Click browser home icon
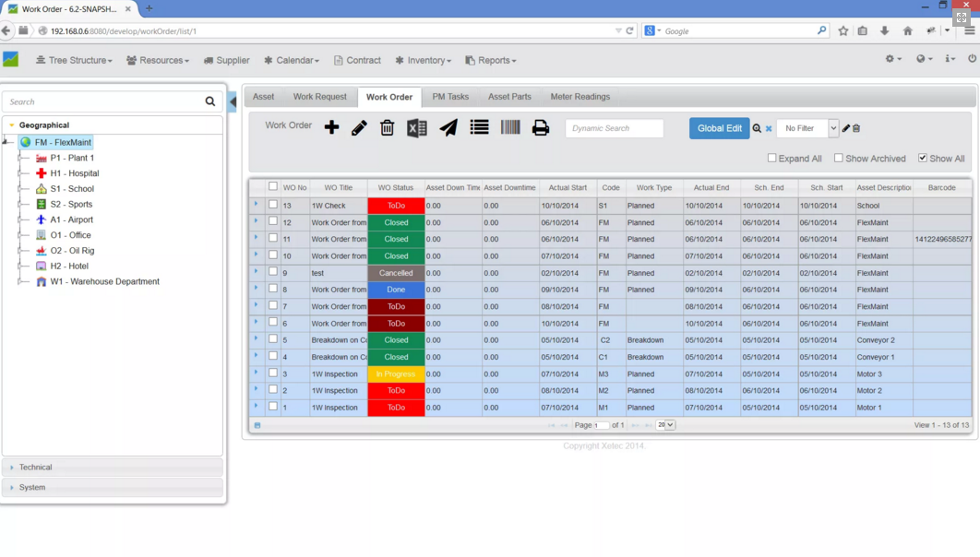 (x=907, y=30)
